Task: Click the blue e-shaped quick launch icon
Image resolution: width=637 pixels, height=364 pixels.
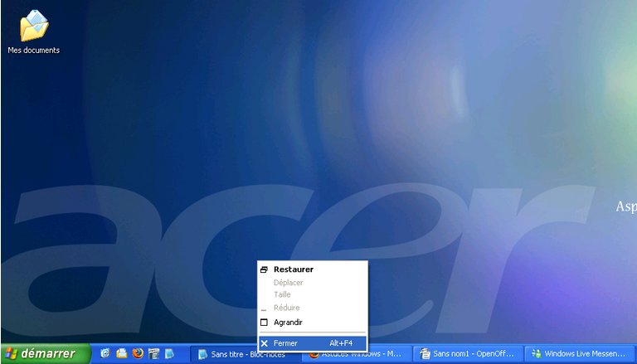Action: point(105,353)
